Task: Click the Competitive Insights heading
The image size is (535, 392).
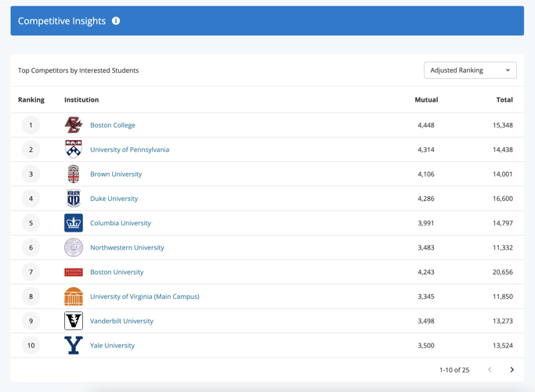Action: click(62, 21)
